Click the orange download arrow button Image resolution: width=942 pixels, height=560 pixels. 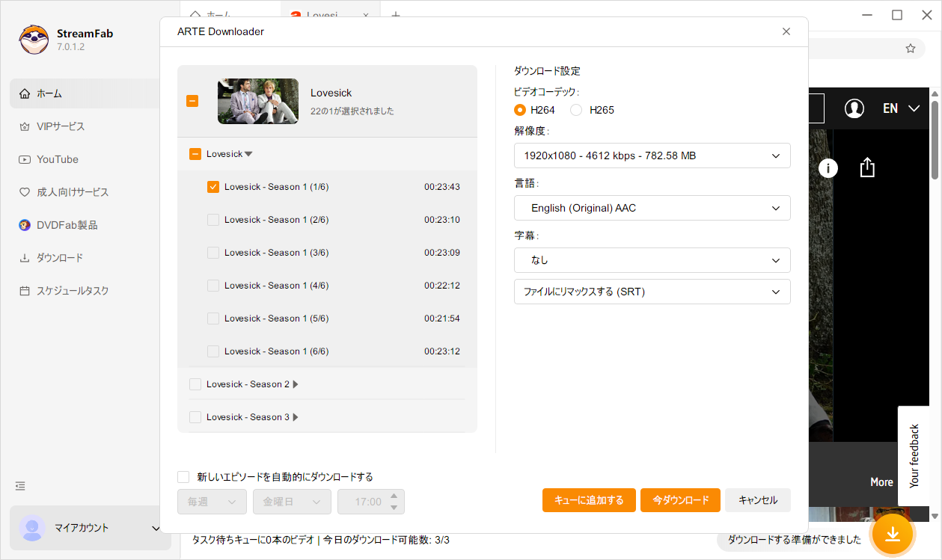coord(892,534)
